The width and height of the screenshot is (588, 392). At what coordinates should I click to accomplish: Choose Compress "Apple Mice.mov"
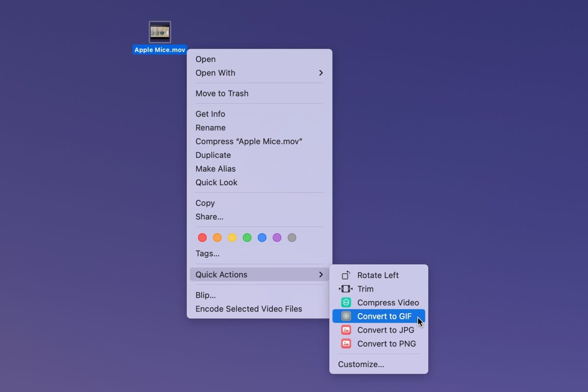pos(249,141)
